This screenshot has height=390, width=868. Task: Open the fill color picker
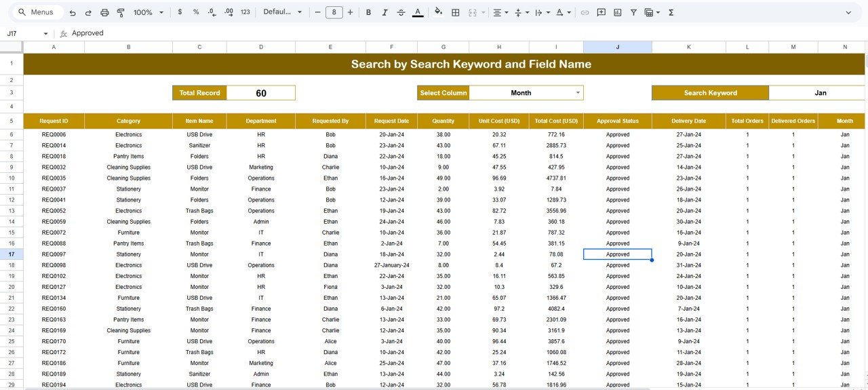(438, 12)
